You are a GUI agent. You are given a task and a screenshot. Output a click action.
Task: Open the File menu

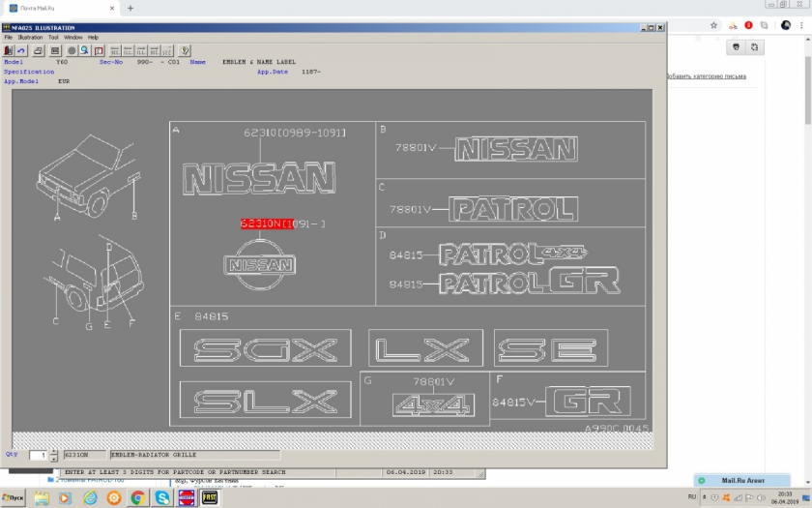click(x=9, y=38)
